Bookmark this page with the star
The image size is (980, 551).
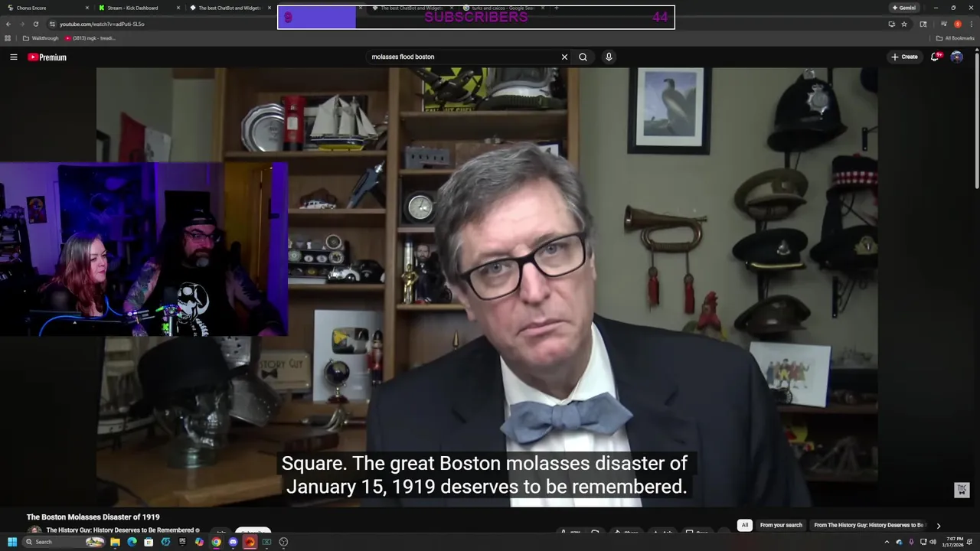pyautogui.click(x=904, y=24)
